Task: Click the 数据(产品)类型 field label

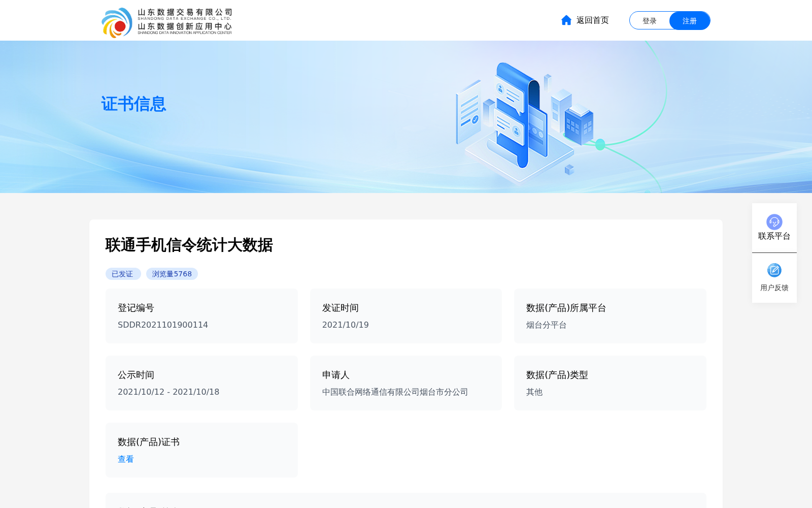Action: [557, 375]
